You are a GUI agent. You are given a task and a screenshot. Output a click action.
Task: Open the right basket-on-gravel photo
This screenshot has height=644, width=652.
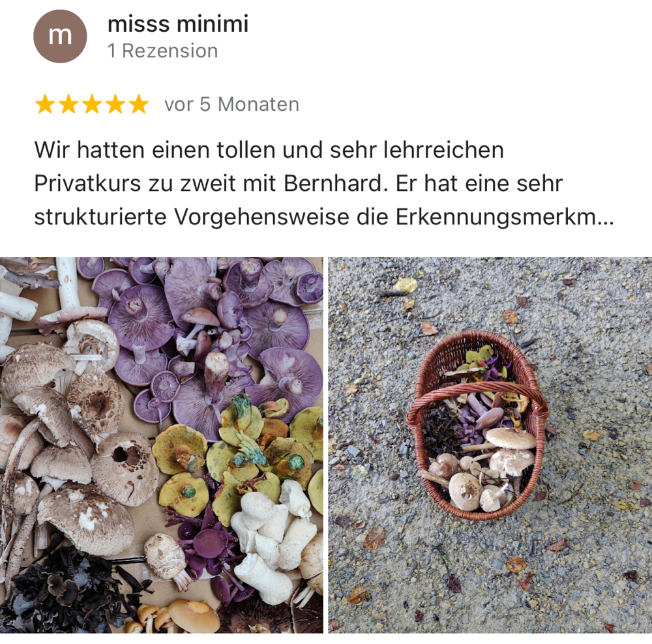(x=490, y=445)
